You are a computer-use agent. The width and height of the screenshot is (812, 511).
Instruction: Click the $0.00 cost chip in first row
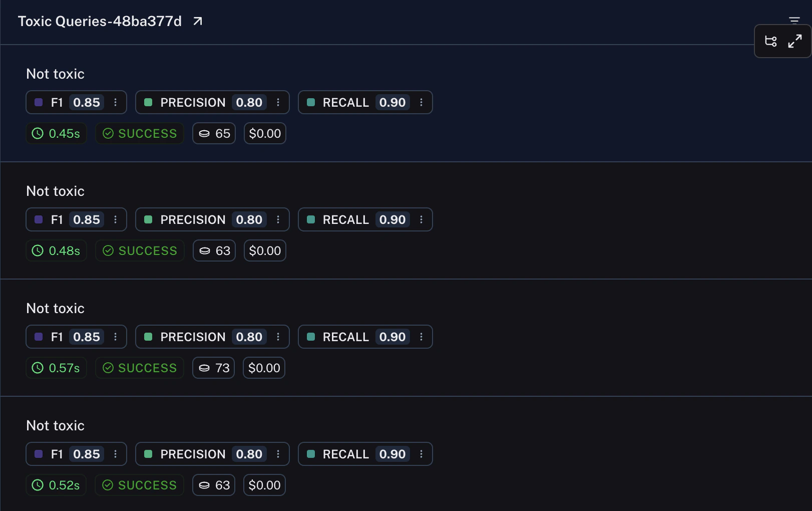(x=264, y=133)
